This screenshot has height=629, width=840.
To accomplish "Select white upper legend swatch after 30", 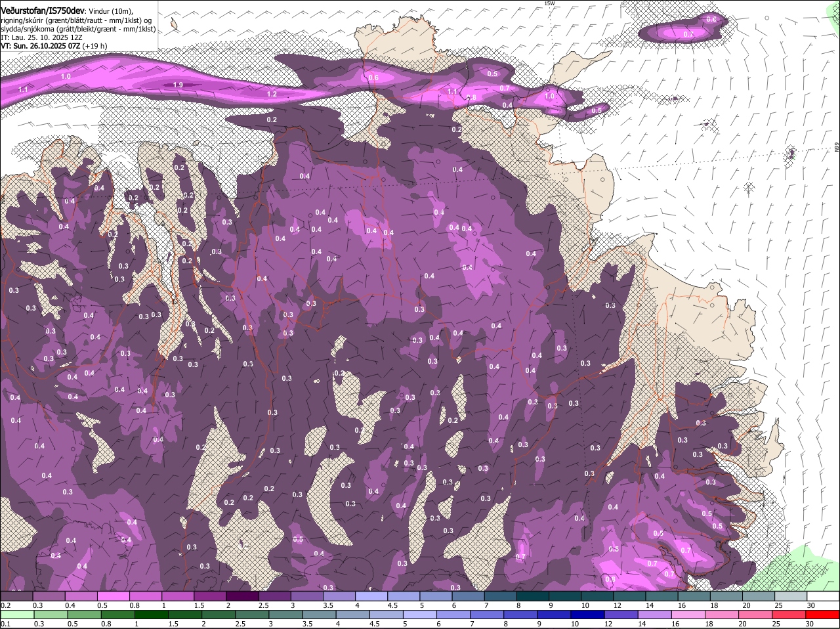I will pyautogui.click(x=823, y=596).
